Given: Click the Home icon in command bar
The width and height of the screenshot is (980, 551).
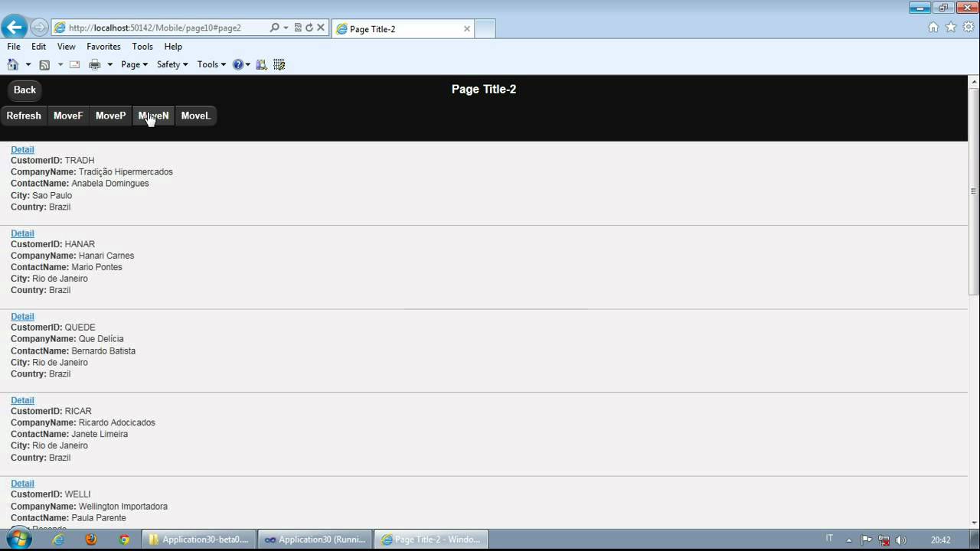Looking at the screenshot, I should [x=13, y=64].
